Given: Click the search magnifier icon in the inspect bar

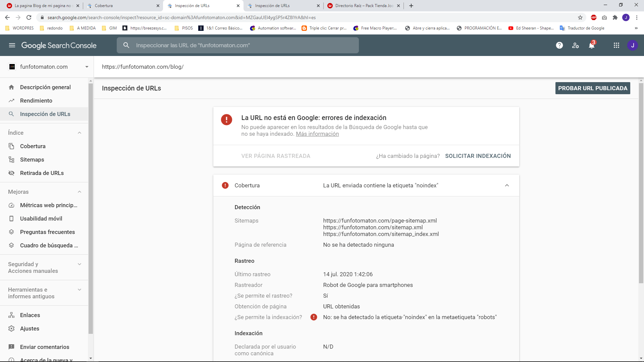Looking at the screenshot, I should coord(126,45).
